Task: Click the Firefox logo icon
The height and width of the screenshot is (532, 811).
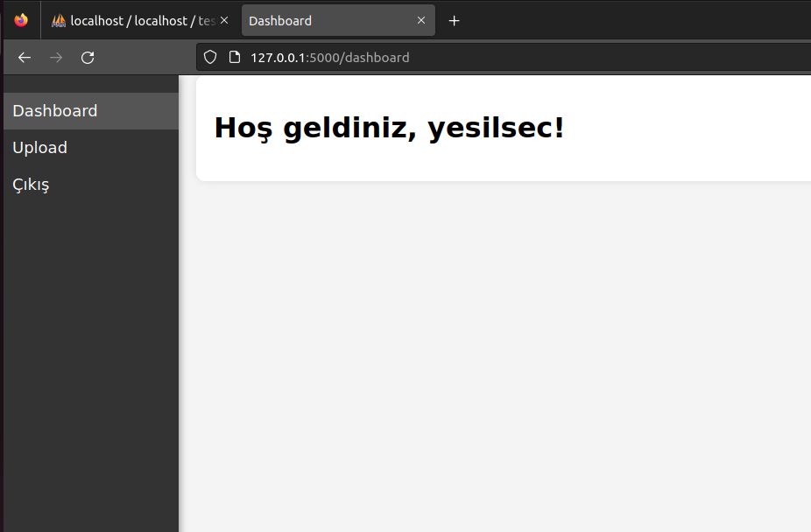Action: tap(21, 20)
